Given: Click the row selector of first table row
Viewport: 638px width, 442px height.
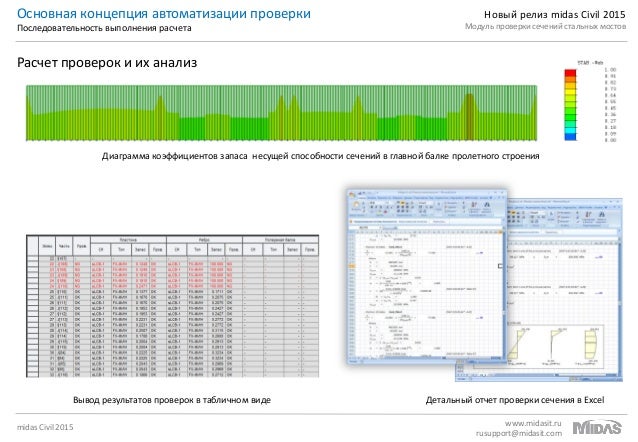Looking at the screenshot, I should point(33,258).
